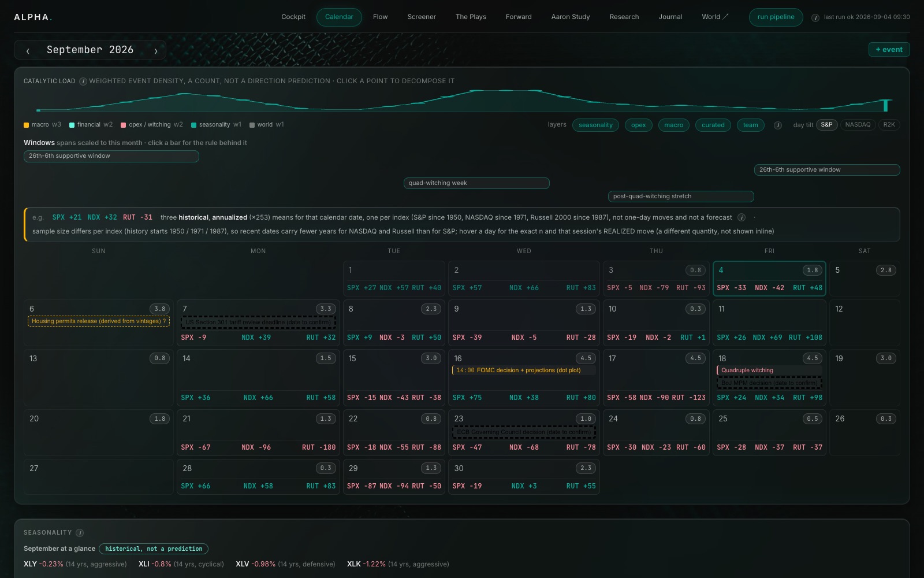Toggle the macro layer chip
The width and height of the screenshot is (924, 578).
(673, 125)
